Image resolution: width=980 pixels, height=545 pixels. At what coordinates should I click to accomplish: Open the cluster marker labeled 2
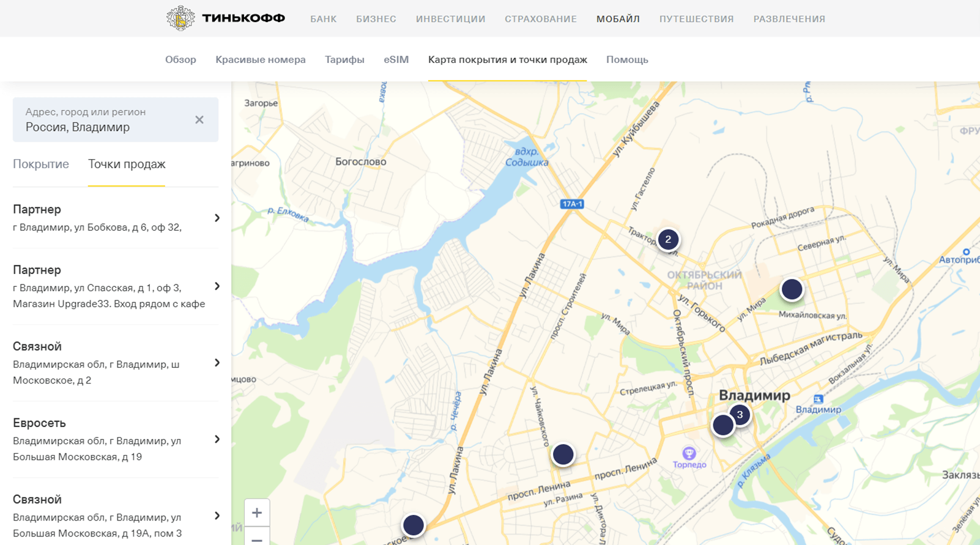point(668,239)
